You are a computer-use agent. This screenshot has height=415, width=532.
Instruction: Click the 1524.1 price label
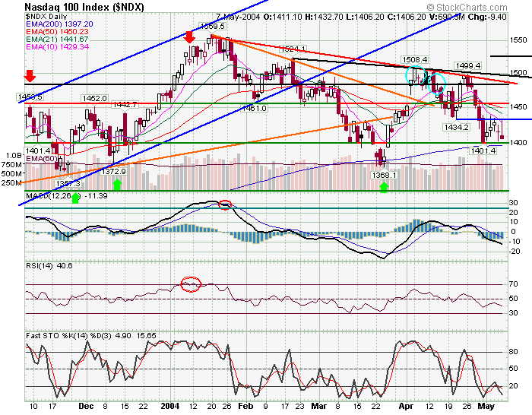point(293,49)
